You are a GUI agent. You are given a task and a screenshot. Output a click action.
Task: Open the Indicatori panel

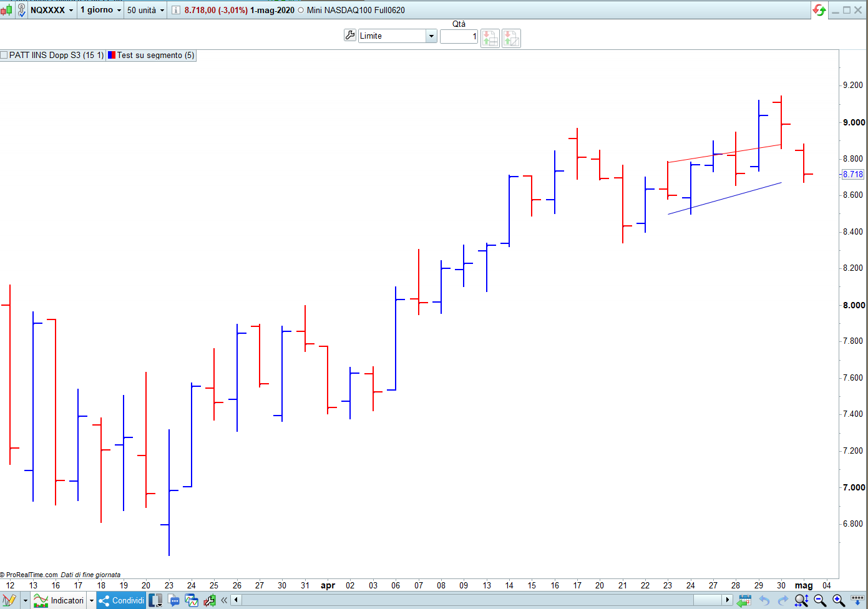pyautogui.click(x=59, y=600)
